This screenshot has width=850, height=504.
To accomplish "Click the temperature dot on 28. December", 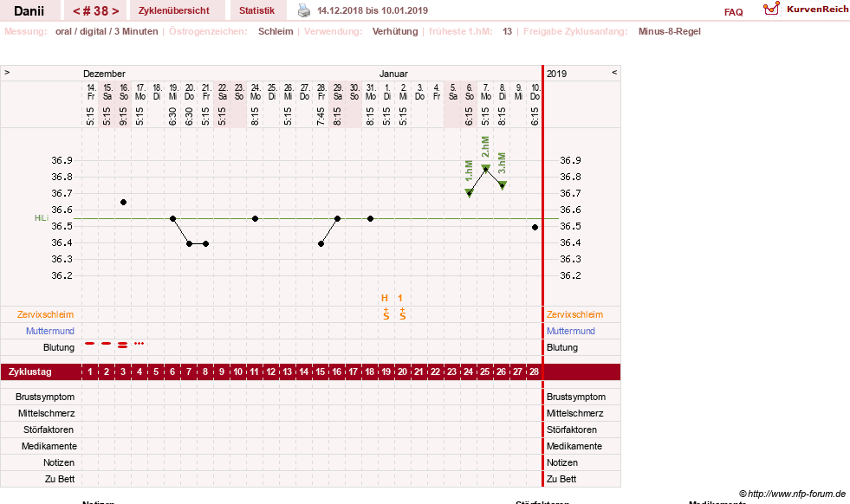I will 321,244.
